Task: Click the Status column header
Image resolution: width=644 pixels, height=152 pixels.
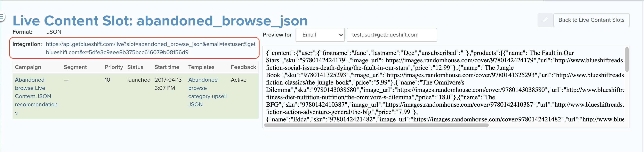Action: coord(135,67)
